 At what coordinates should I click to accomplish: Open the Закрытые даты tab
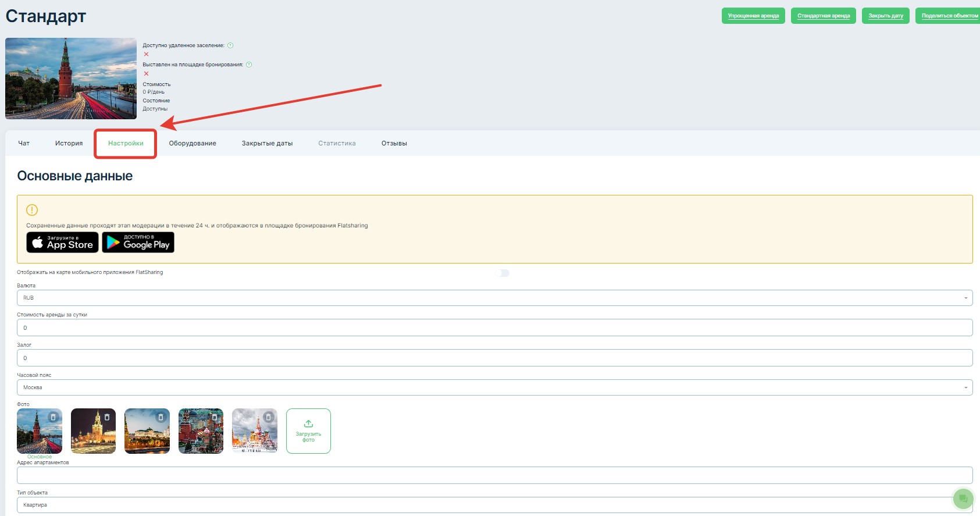[x=267, y=143]
